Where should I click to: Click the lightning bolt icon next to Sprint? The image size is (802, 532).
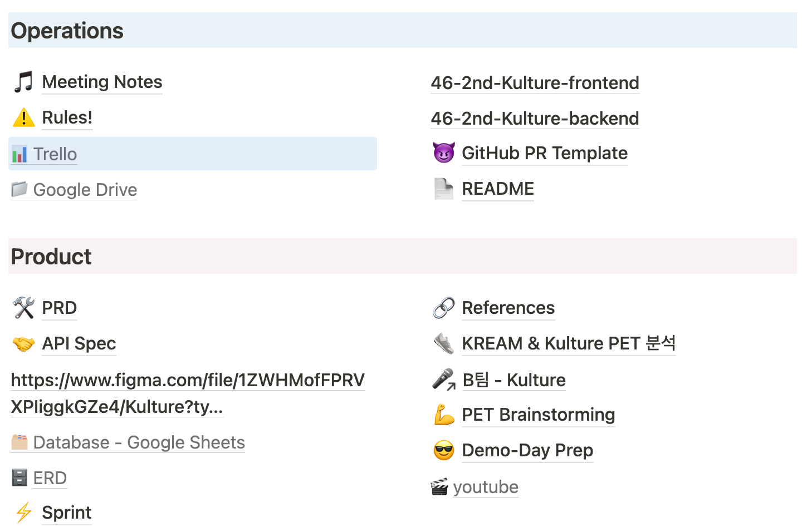pyautogui.click(x=23, y=513)
